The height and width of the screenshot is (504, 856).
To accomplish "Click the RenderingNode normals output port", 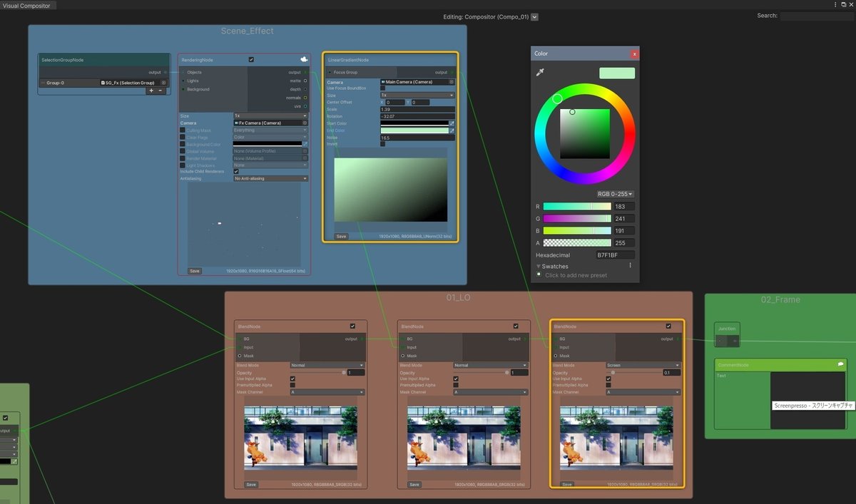I will 305,98.
